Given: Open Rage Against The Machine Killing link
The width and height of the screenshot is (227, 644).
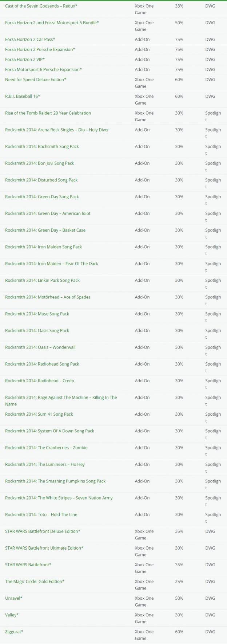Looking at the screenshot, I should [61, 401].
